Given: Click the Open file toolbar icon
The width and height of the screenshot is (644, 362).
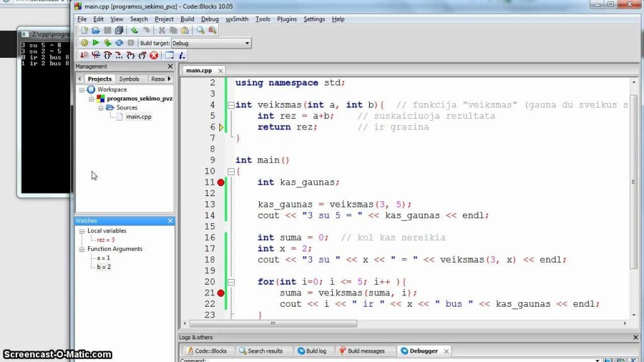Looking at the screenshot, I should coord(96,30).
